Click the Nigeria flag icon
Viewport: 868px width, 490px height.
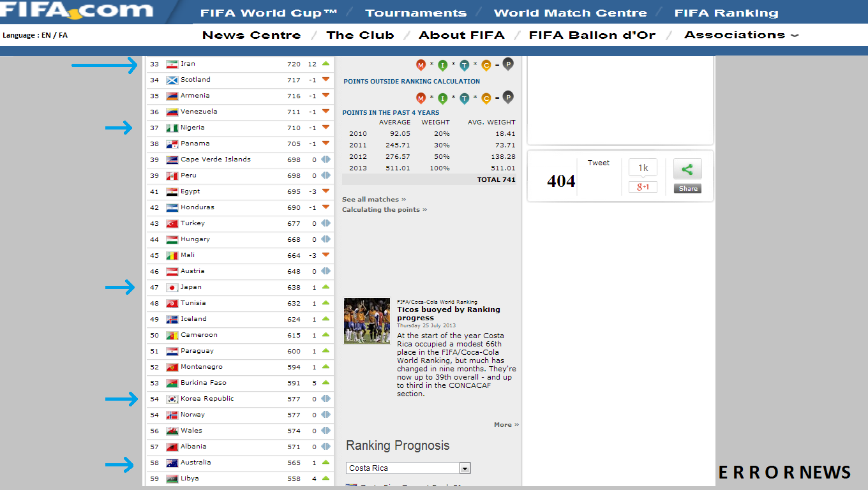click(x=172, y=128)
